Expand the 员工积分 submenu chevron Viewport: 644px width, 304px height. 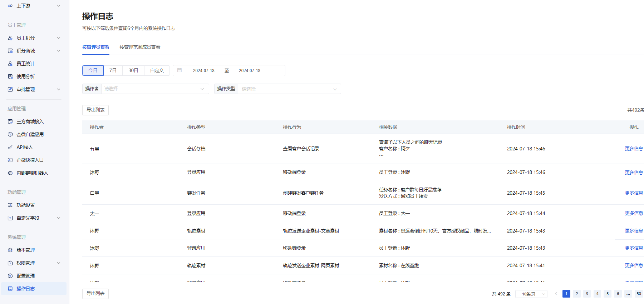(x=59, y=38)
